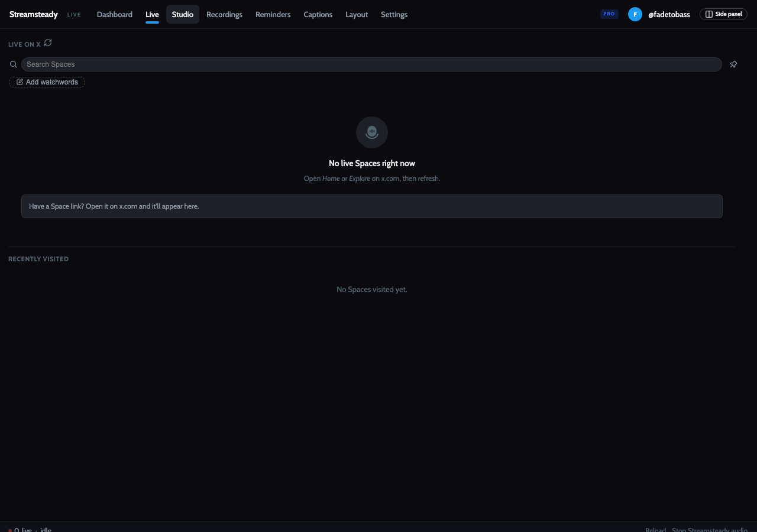Refresh the Live on X list
This screenshot has height=532, width=757.
coord(48,43)
